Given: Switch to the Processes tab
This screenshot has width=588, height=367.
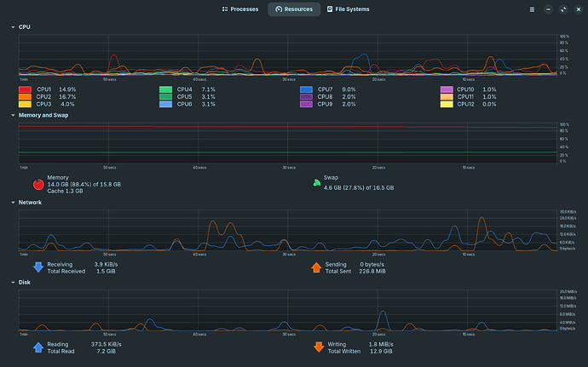Looking at the screenshot, I should [240, 9].
